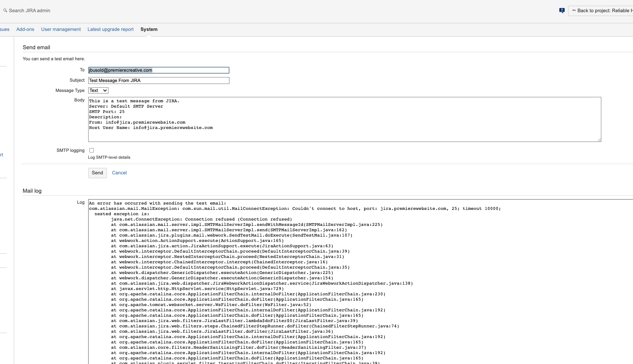
Task: Click the Back to project button
Action: 601,11
